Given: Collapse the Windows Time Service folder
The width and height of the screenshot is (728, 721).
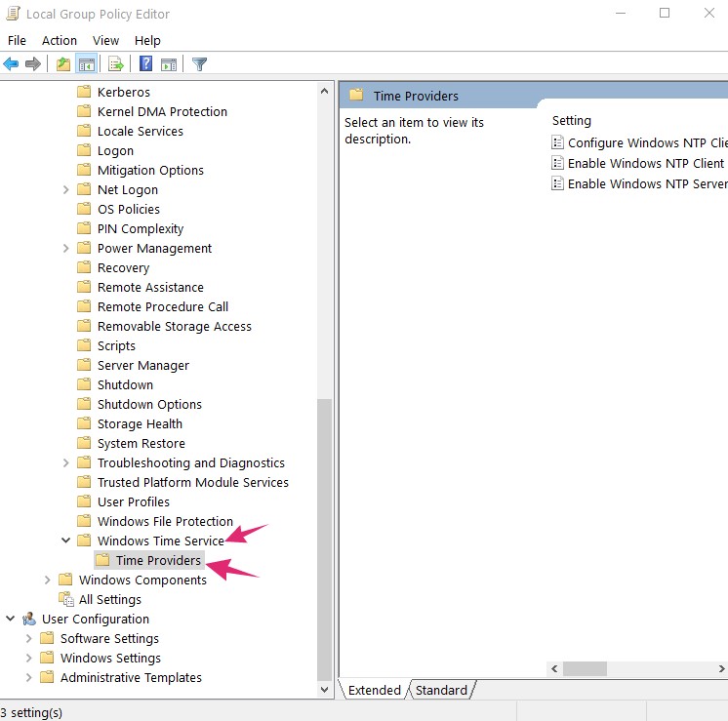Looking at the screenshot, I should (65, 540).
